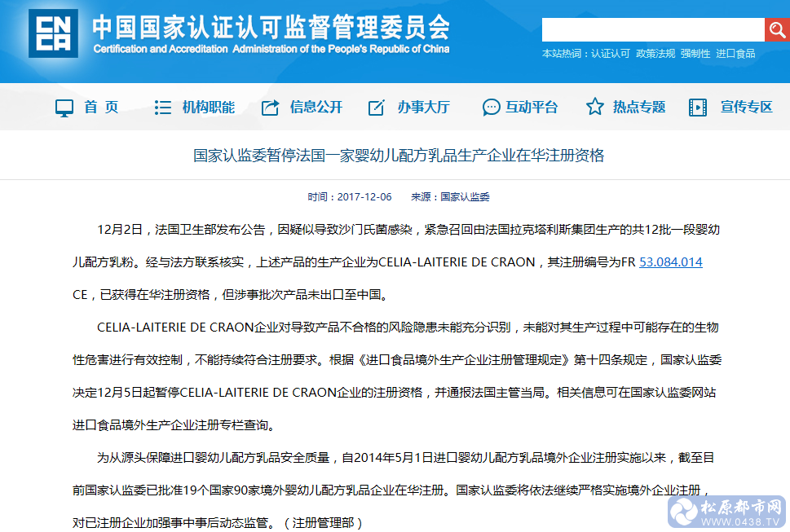Click the star icon beside 热点专题
Screen dimensions: 790x532
595,107
